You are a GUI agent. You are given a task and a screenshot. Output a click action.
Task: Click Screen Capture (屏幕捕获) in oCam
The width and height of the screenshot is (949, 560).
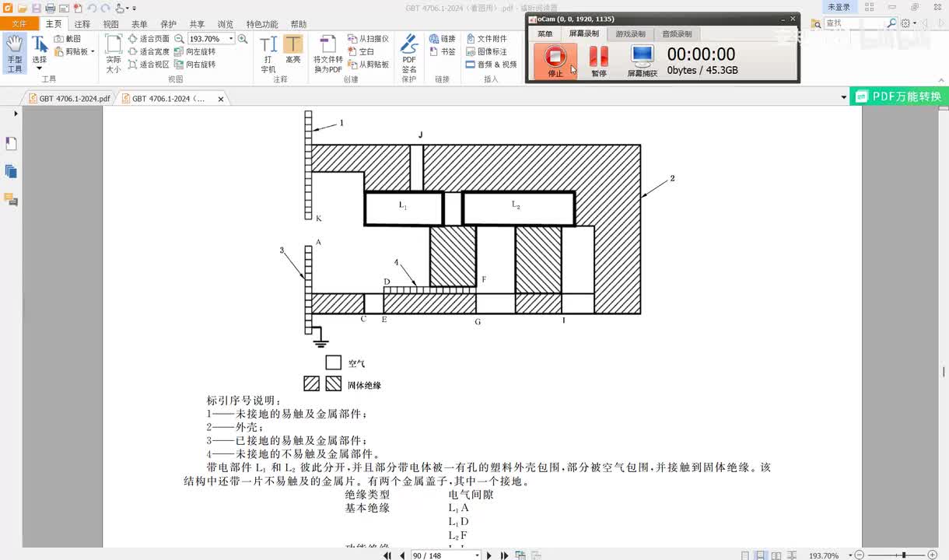643,61
